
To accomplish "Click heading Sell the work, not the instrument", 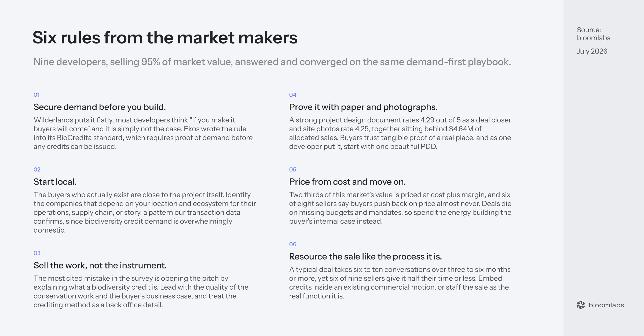I will (x=100, y=265).
